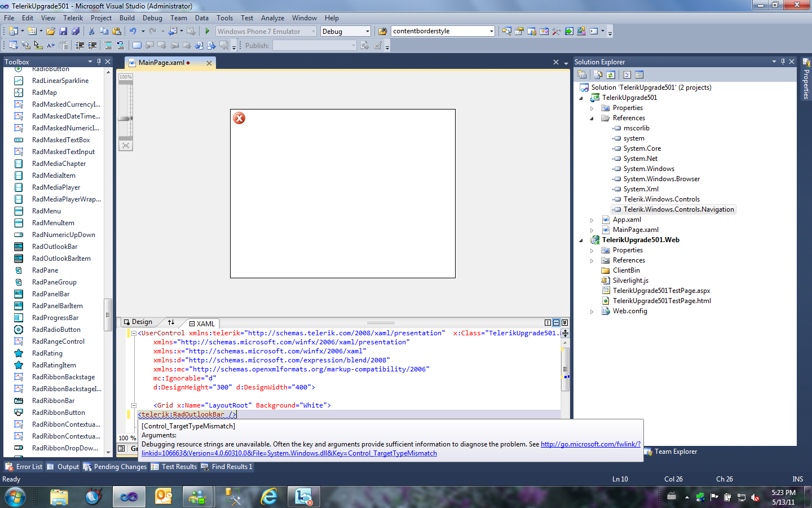Screen dimensions: 812x508
Task: Start debugging with green play icon
Action: 208,31
